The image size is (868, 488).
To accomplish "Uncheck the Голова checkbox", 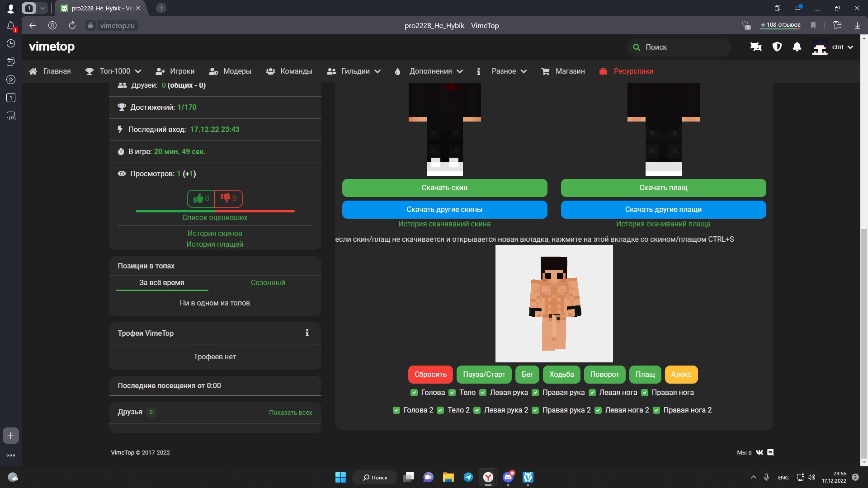I will (414, 393).
